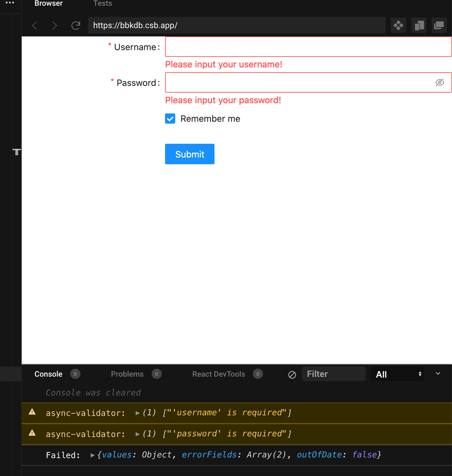
Task: Open the React DevTools tab
Action: [218, 374]
